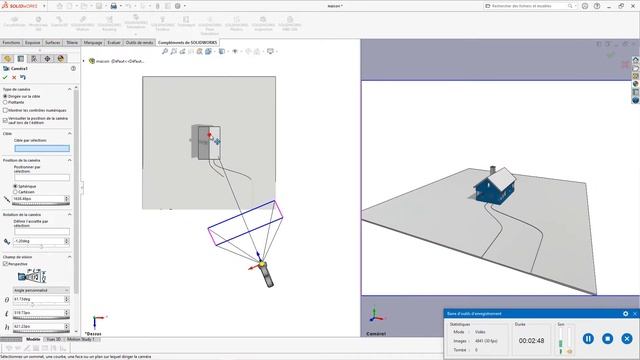Open the DimXpertManager crosshair tab icon
The width and height of the screenshot is (640, 360).
click(x=47, y=59)
